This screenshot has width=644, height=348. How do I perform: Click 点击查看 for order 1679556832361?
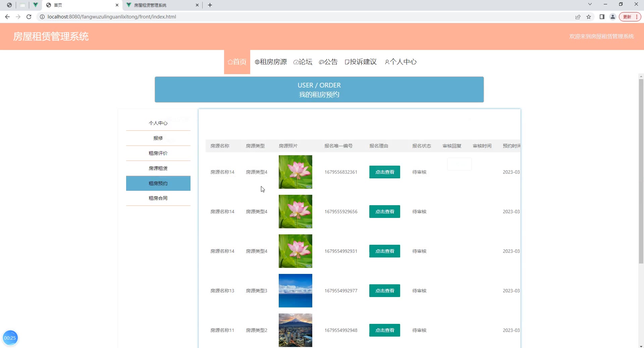[384, 172]
